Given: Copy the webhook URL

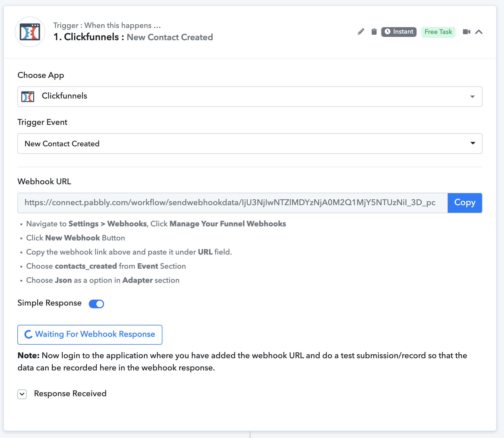Looking at the screenshot, I should point(465,203).
